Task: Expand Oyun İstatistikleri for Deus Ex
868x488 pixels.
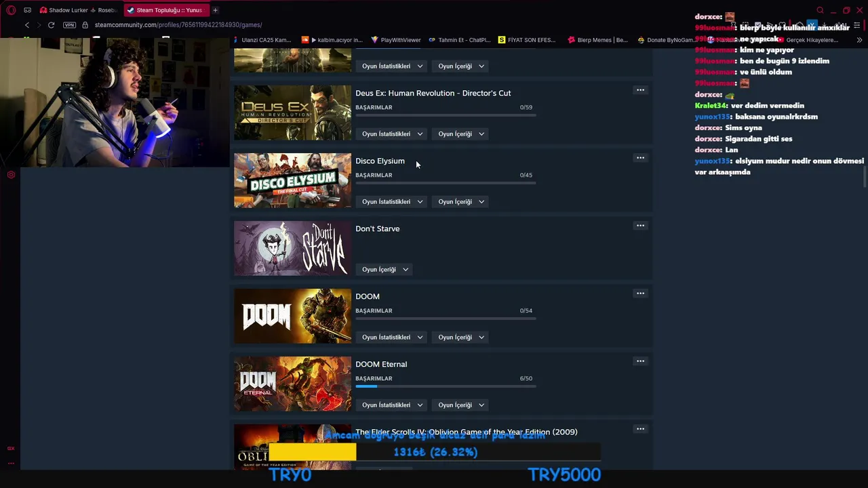Action: (392, 134)
